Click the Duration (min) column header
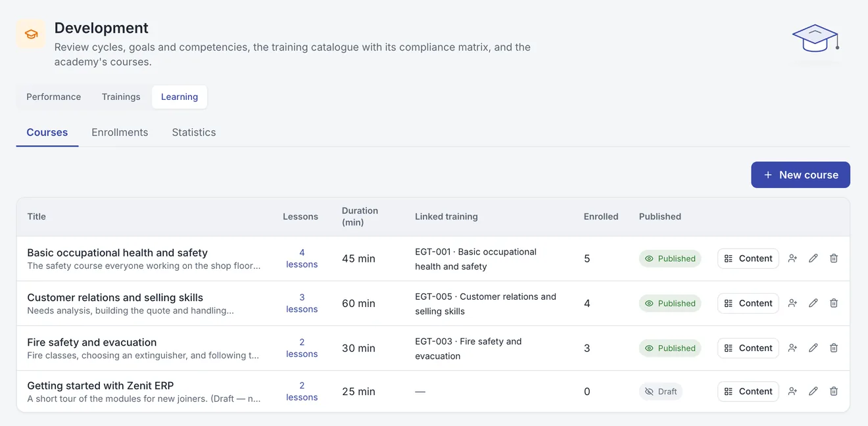Screen dimensions: 868x426 pyautogui.click(x=360, y=216)
